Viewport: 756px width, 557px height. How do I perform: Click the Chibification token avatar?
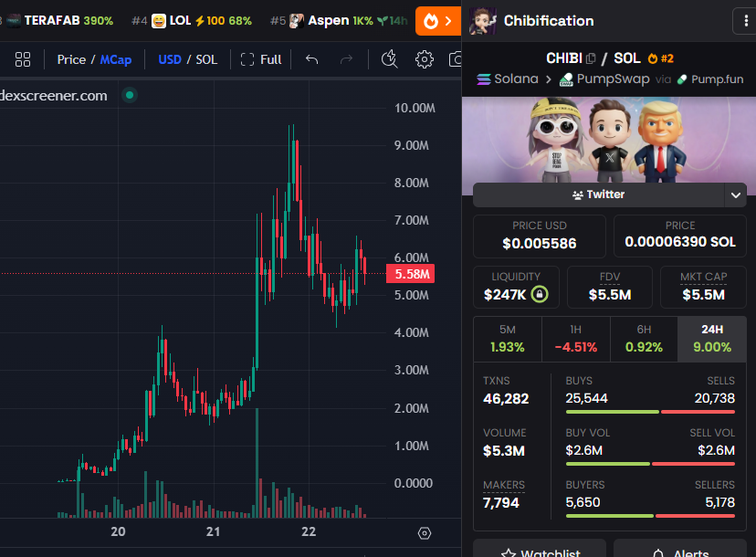[483, 21]
